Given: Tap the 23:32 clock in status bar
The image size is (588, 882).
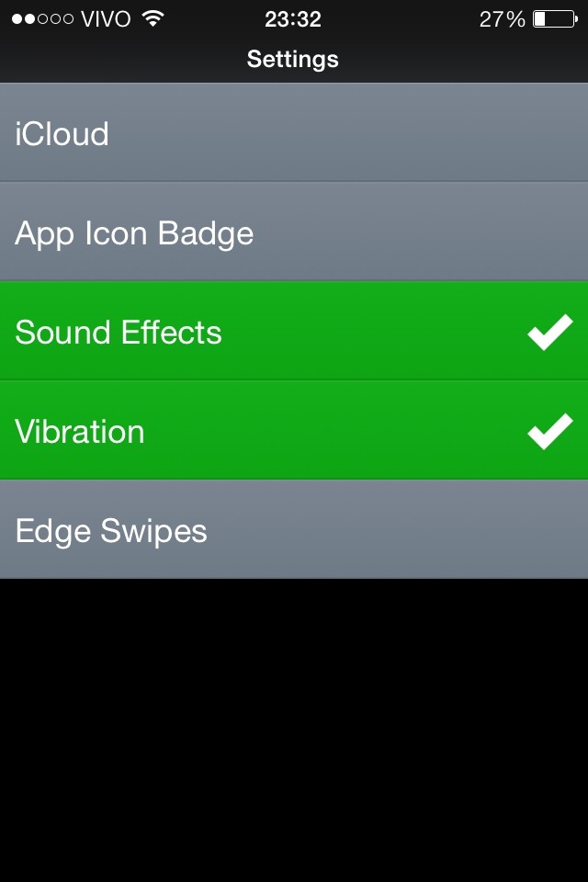Looking at the screenshot, I should 293,18.
